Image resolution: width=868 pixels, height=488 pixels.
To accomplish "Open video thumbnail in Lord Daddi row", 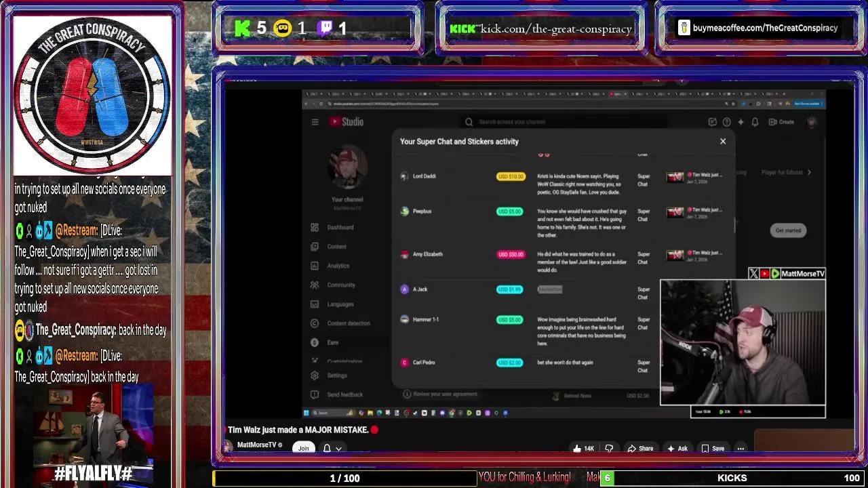I will [675, 177].
